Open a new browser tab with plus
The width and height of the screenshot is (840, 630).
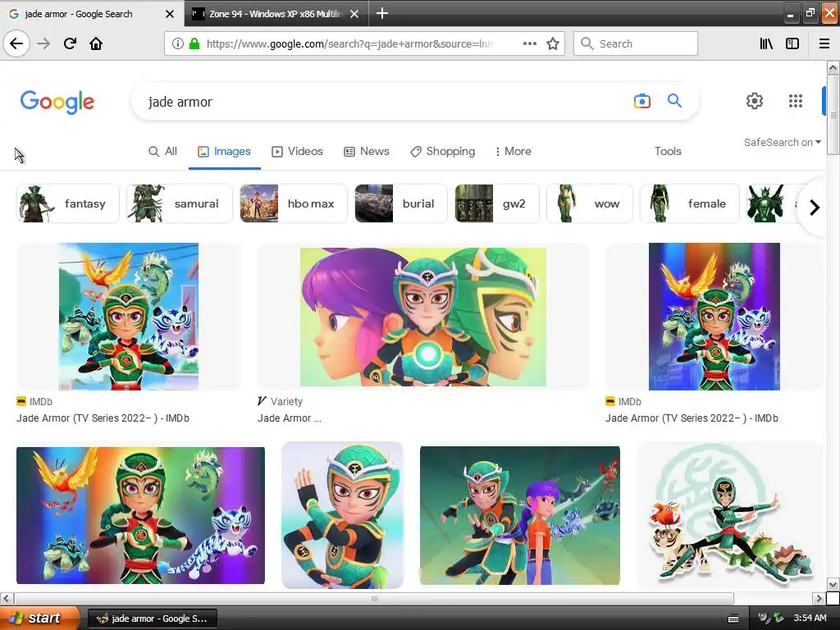point(382,13)
